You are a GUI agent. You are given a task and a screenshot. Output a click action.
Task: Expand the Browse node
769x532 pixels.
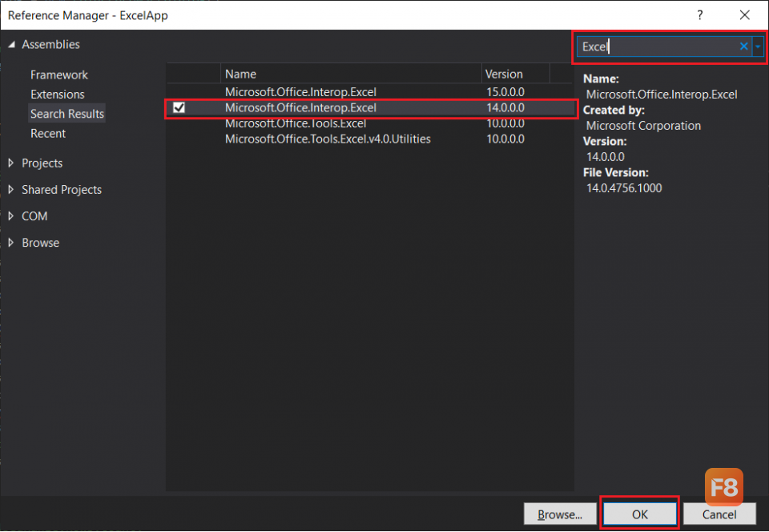[x=10, y=242]
